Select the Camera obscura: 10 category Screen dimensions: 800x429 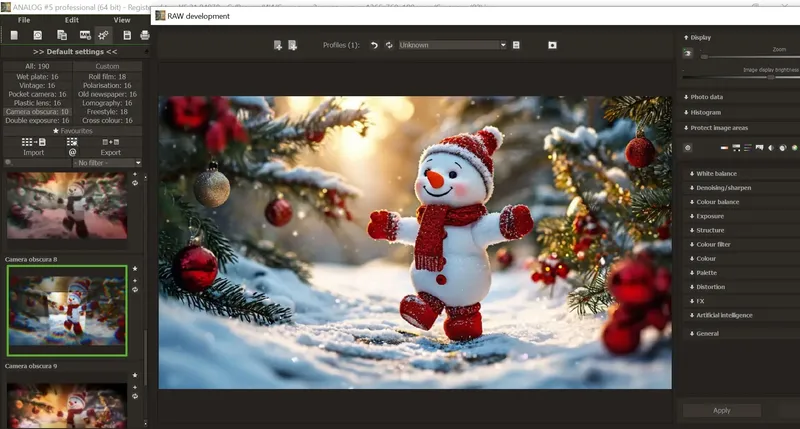[x=37, y=112]
